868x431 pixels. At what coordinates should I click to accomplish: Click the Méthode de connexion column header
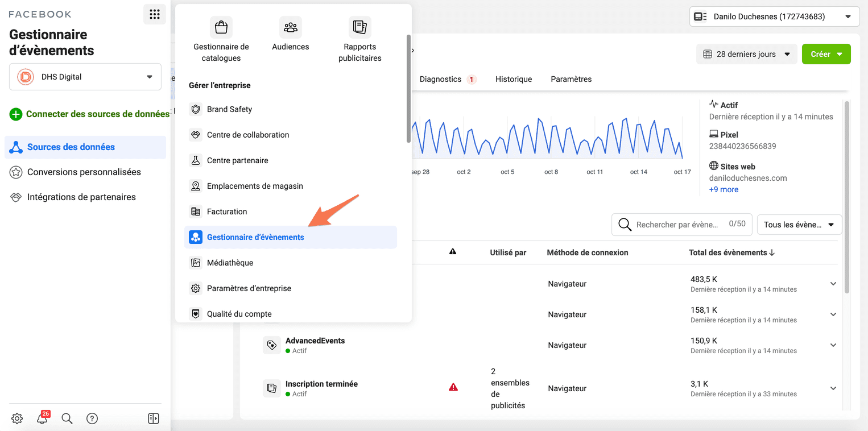(588, 252)
